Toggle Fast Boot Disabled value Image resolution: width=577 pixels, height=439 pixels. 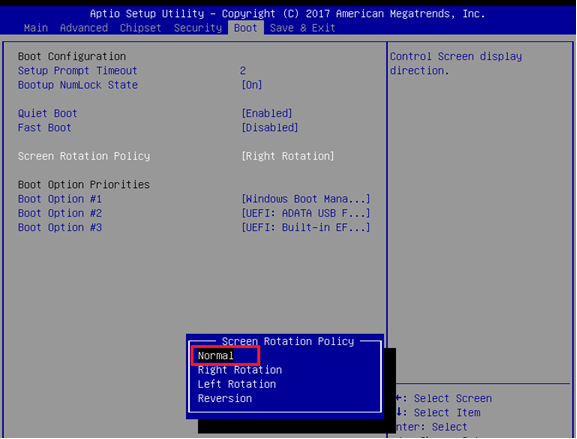point(270,128)
